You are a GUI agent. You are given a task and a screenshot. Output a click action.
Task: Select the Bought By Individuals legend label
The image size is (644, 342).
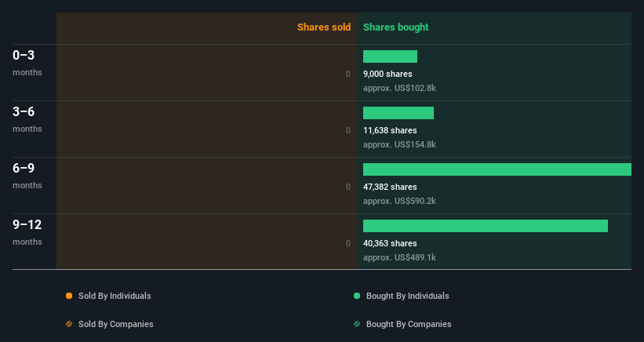(x=407, y=296)
